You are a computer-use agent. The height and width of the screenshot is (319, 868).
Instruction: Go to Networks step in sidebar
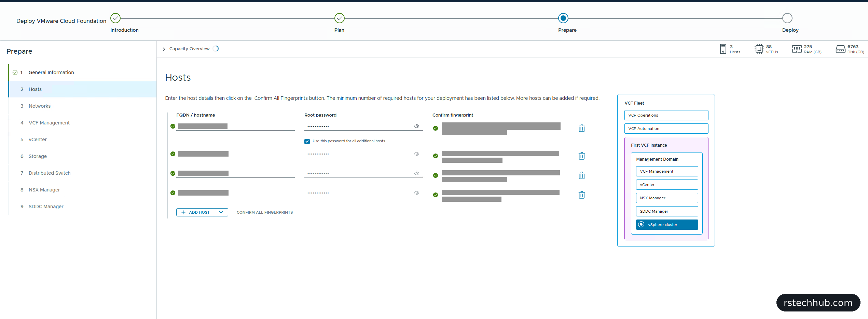point(40,106)
